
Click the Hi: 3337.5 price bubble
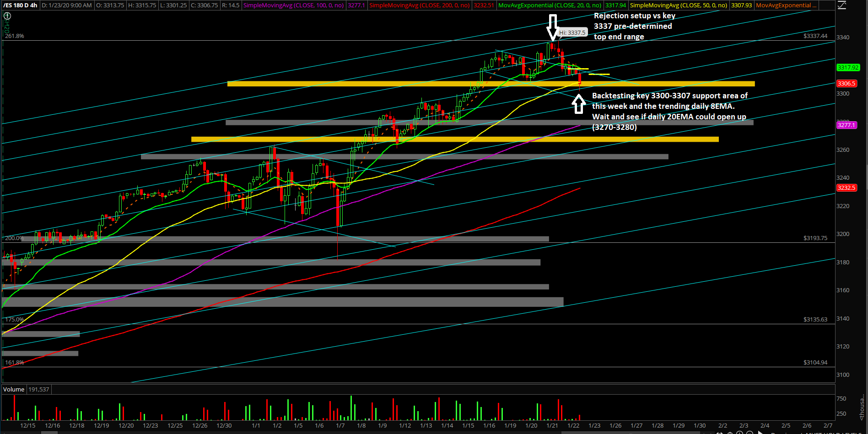coord(572,32)
